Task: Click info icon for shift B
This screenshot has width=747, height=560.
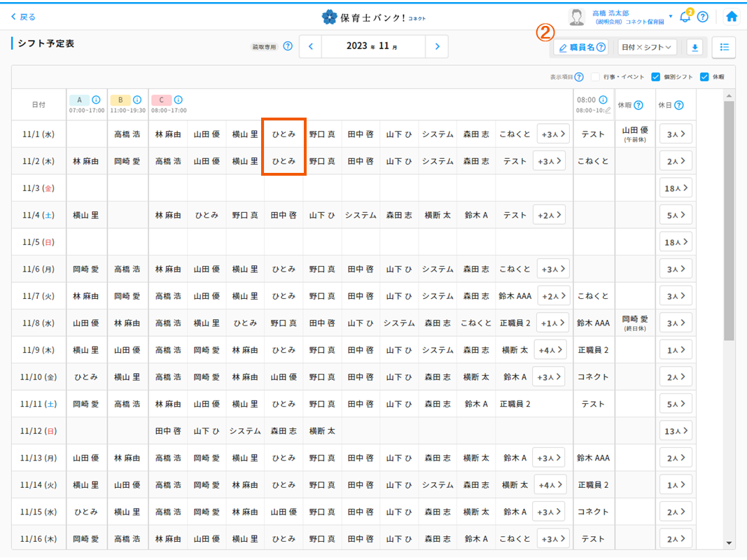Action: [x=137, y=100]
